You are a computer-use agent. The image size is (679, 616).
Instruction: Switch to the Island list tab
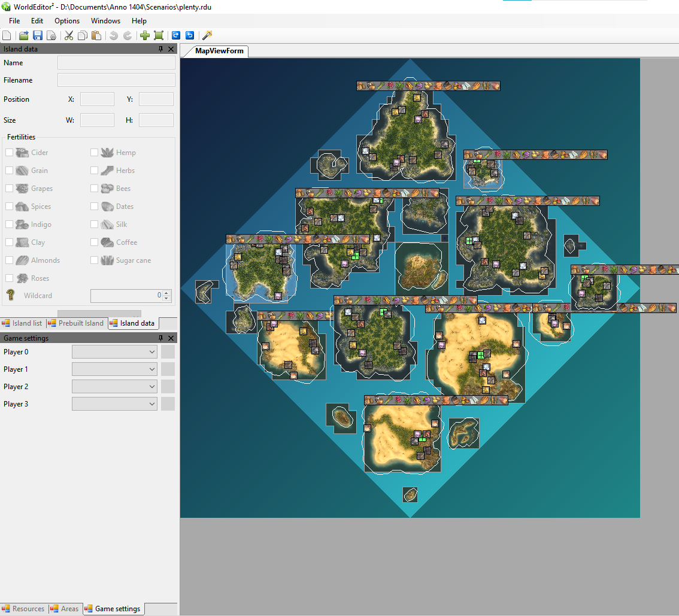[22, 323]
